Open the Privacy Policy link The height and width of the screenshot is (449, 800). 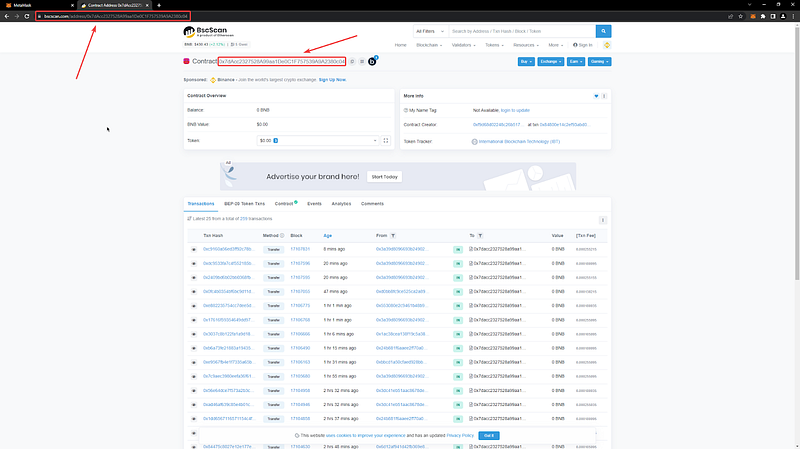coord(460,435)
